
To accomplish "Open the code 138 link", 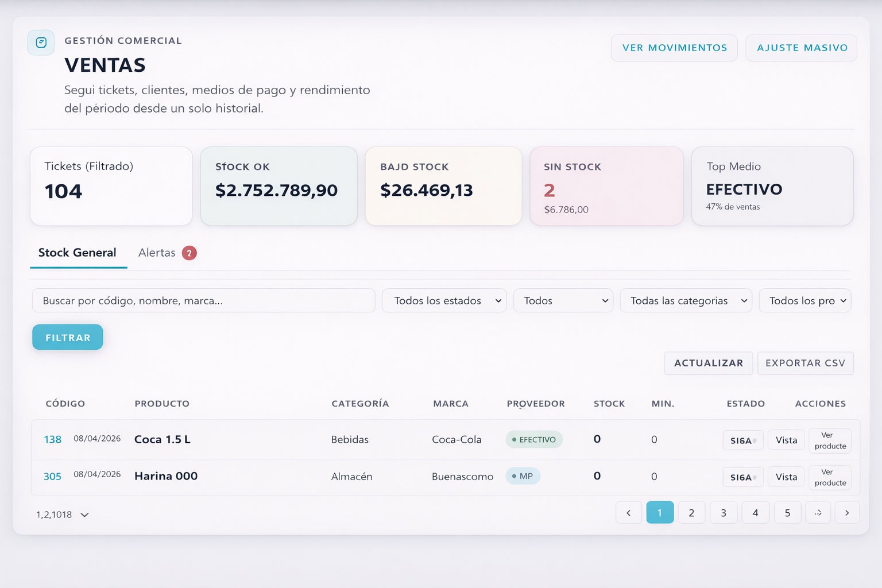I will [x=53, y=440].
